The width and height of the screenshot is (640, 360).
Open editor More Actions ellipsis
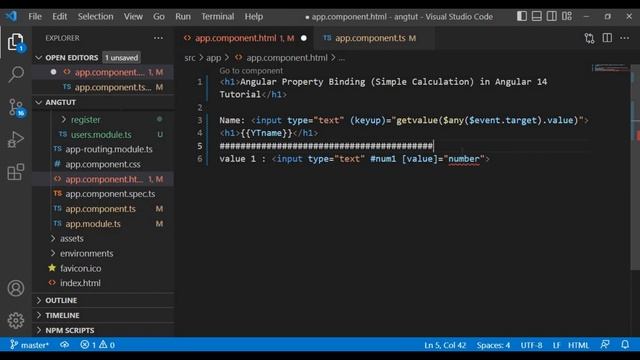[625, 38]
